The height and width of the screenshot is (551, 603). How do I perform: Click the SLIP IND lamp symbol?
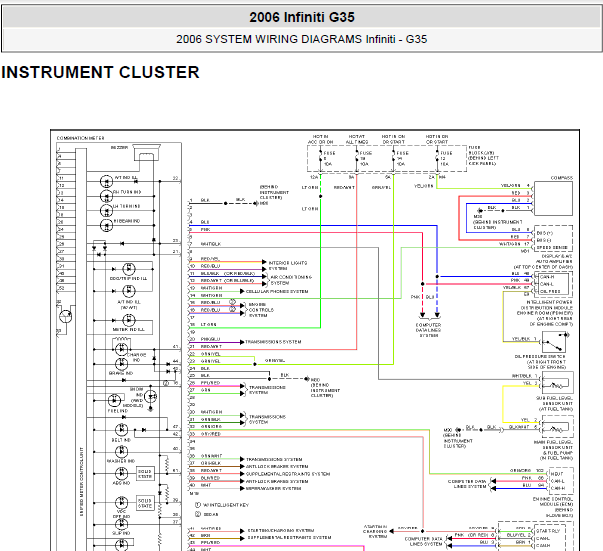pyautogui.click(x=122, y=524)
